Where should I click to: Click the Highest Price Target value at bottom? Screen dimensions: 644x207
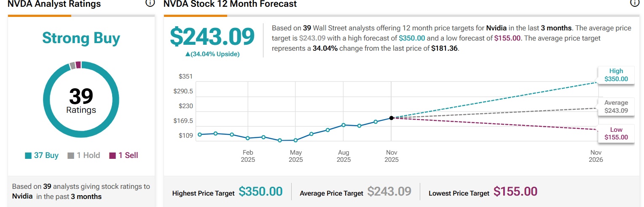point(260,191)
